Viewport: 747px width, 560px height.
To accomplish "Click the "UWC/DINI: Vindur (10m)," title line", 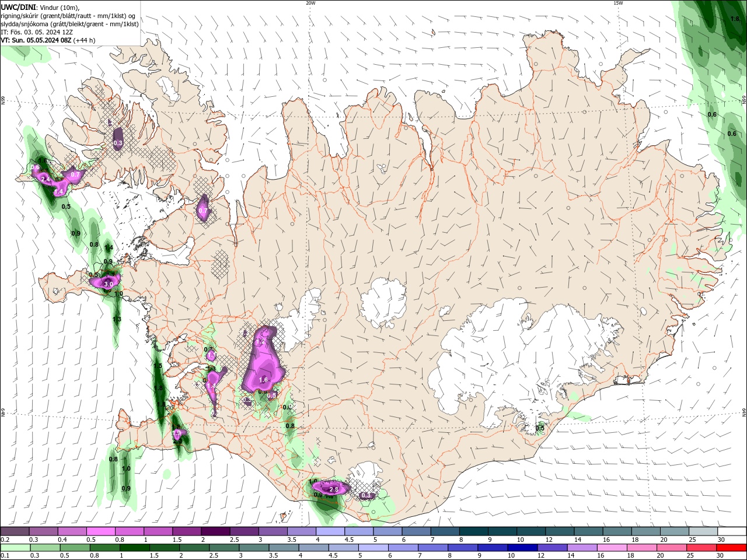I will click(x=40, y=7).
